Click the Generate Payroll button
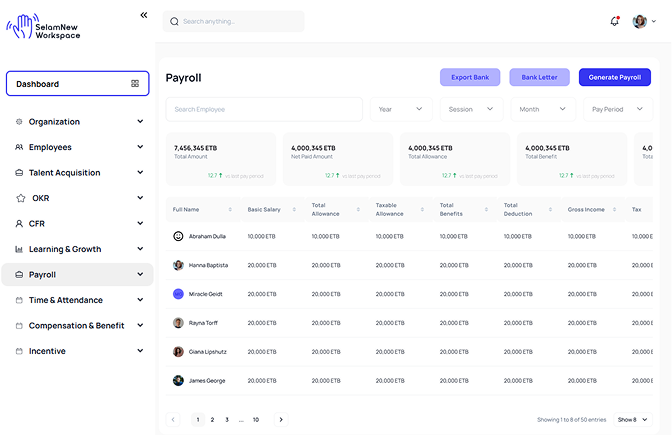Image resolution: width=672 pixels, height=435 pixels. (x=614, y=77)
